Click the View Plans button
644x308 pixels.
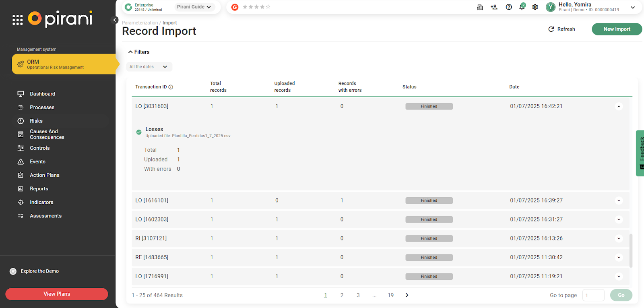[x=57, y=294]
